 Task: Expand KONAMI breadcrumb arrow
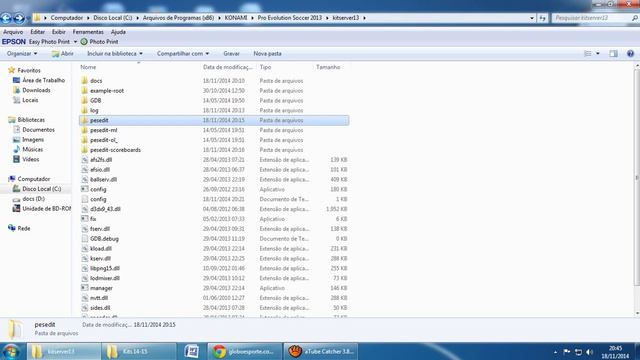point(253,18)
